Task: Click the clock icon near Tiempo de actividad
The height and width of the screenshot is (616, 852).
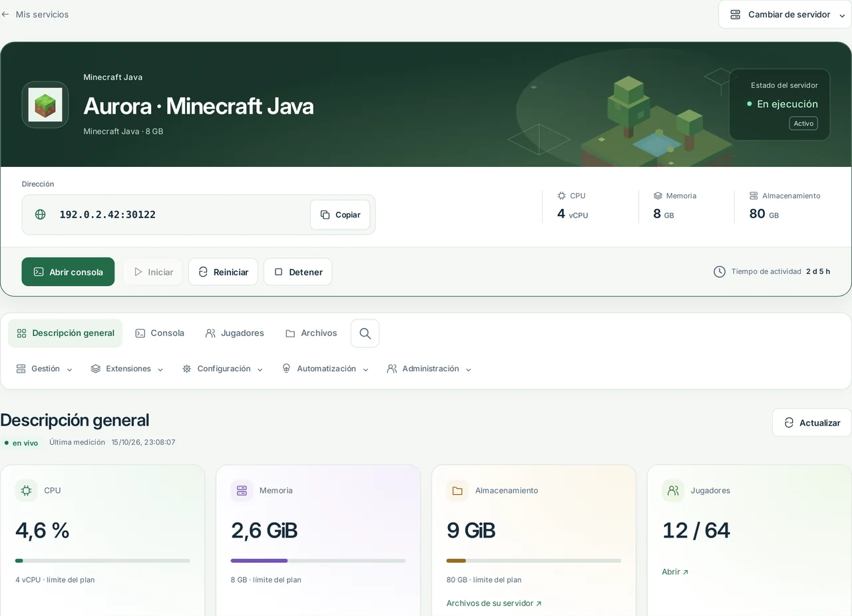Action: (x=720, y=271)
